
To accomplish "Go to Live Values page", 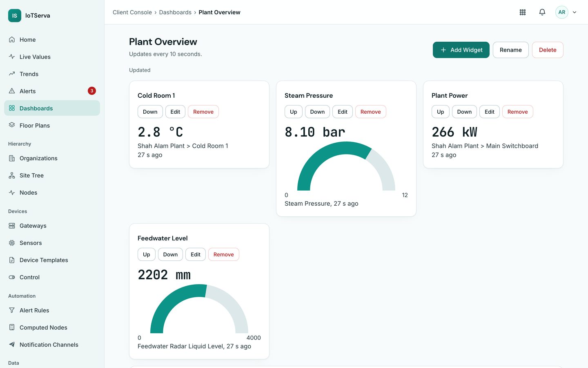I will pyautogui.click(x=52, y=57).
